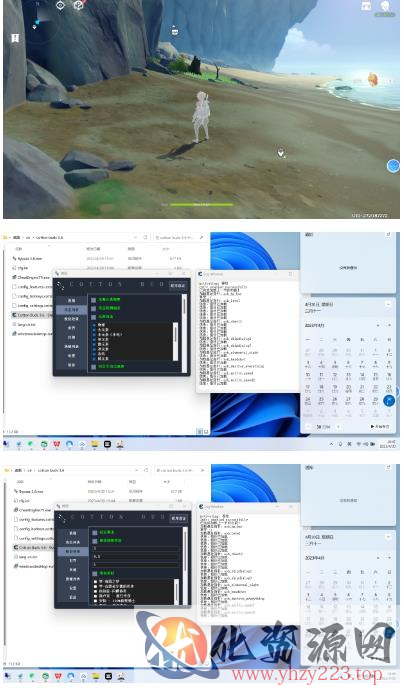This screenshot has width=404, height=688.
Task: Click the element list scrollbar in middle panel
Action: pyautogui.click(x=175, y=341)
